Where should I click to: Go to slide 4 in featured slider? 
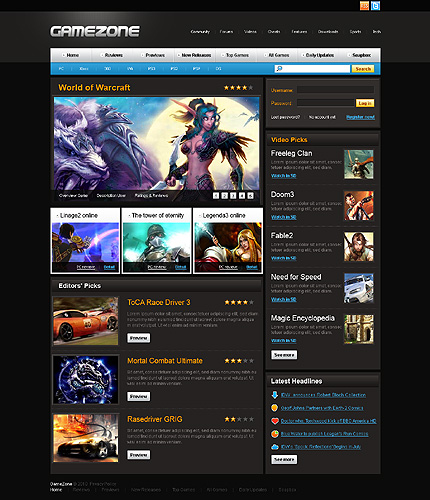pyautogui.click(x=242, y=196)
